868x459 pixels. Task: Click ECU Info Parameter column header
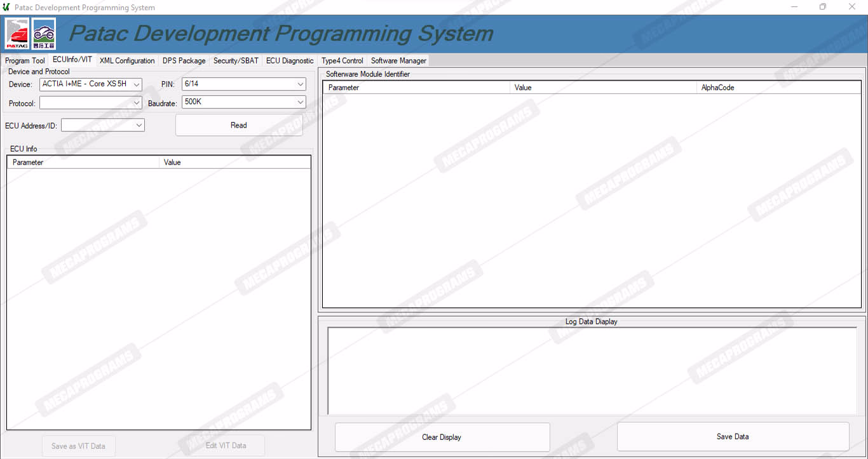[83, 163]
